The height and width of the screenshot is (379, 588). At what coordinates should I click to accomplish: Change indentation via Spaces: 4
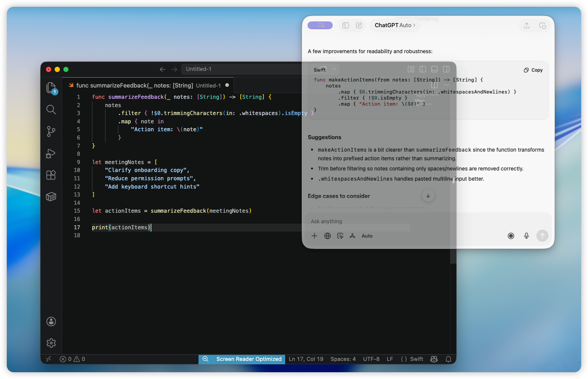pos(343,359)
